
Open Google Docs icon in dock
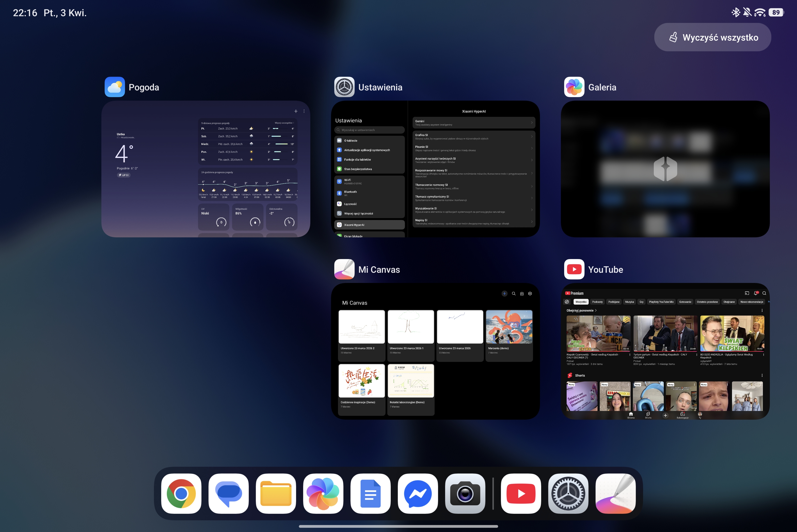tap(370, 494)
